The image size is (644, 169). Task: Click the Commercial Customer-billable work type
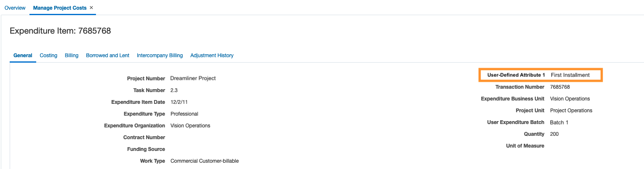click(204, 161)
